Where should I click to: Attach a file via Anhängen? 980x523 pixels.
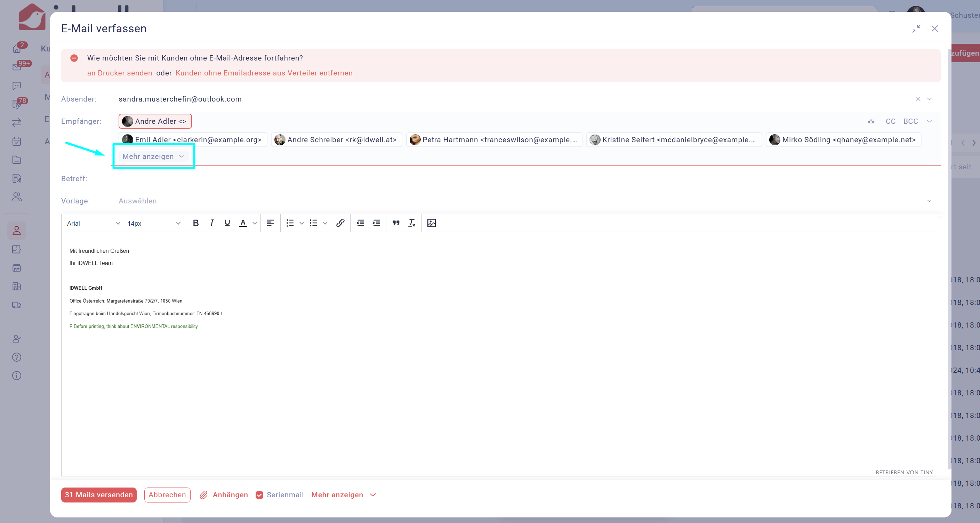coord(224,495)
